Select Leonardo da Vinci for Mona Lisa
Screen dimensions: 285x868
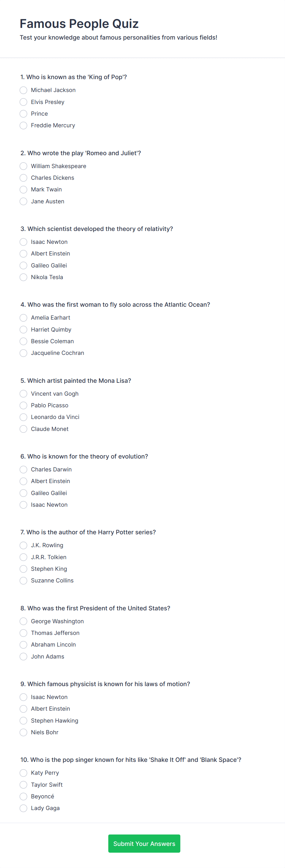click(23, 417)
